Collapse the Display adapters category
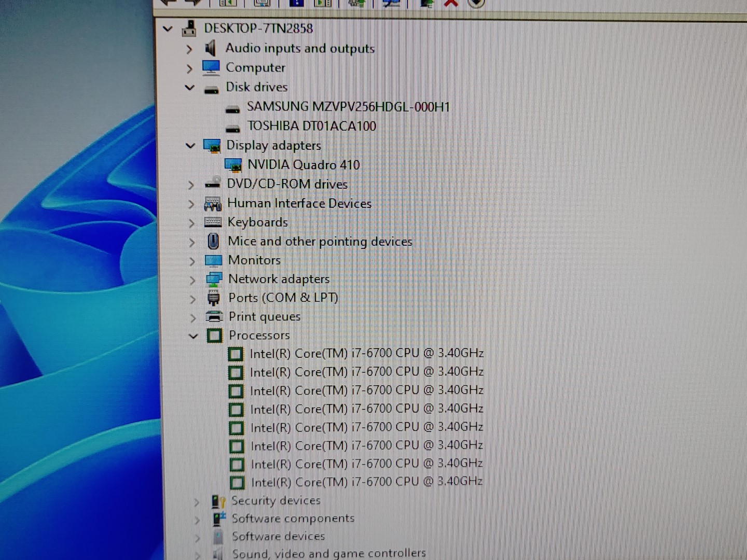747x560 pixels. pos(190,146)
